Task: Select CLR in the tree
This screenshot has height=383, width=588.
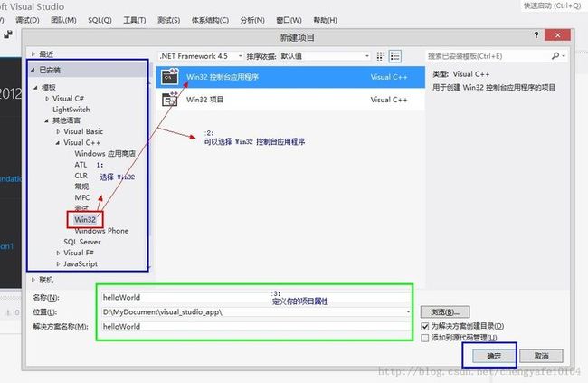Action: pyautogui.click(x=81, y=176)
